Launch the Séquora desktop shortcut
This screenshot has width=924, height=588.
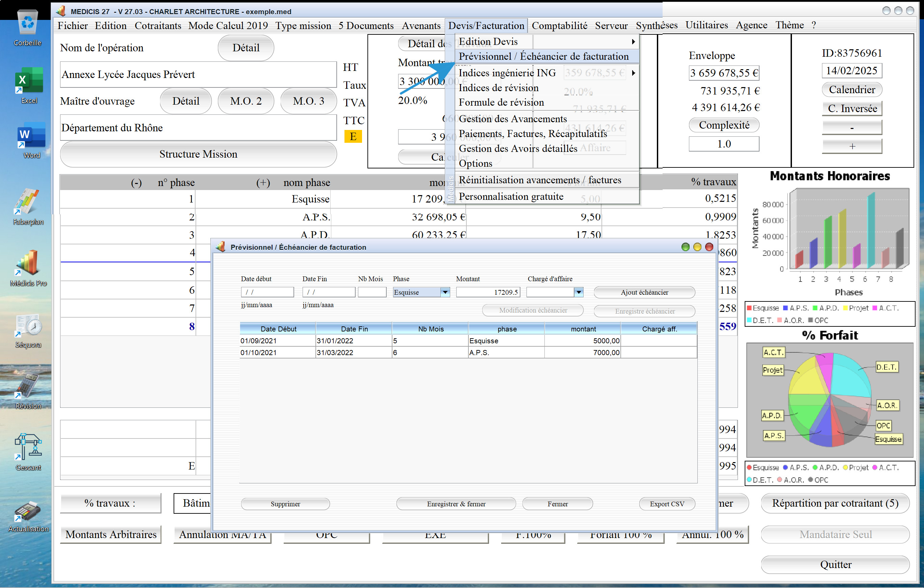[x=28, y=325]
